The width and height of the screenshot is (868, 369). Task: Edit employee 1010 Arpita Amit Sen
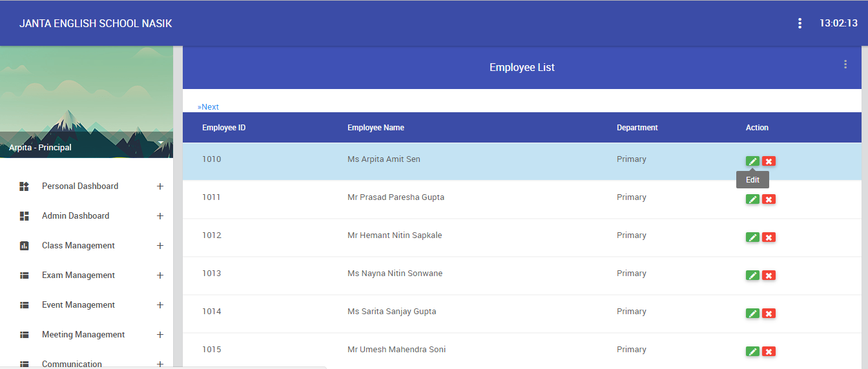pos(752,161)
